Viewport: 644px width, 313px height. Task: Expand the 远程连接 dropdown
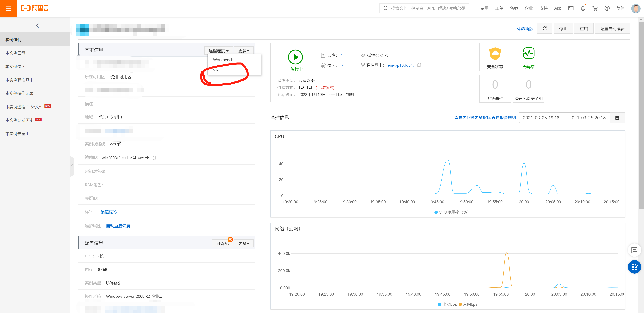[x=219, y=51]
